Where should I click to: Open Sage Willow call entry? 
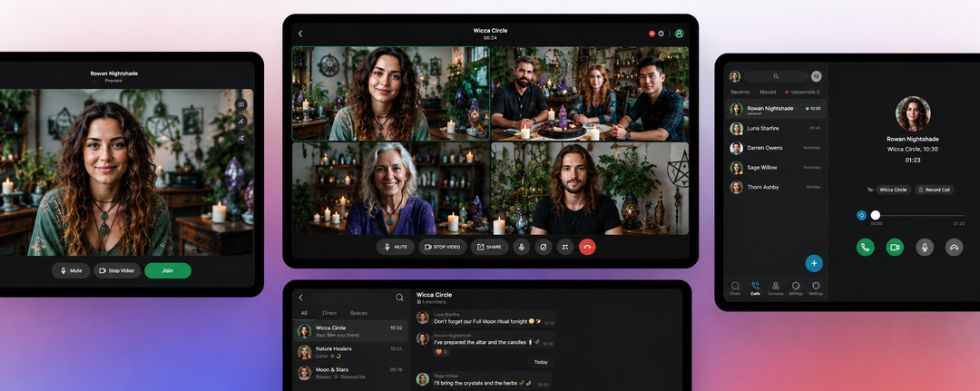click(x=775, y=168)
